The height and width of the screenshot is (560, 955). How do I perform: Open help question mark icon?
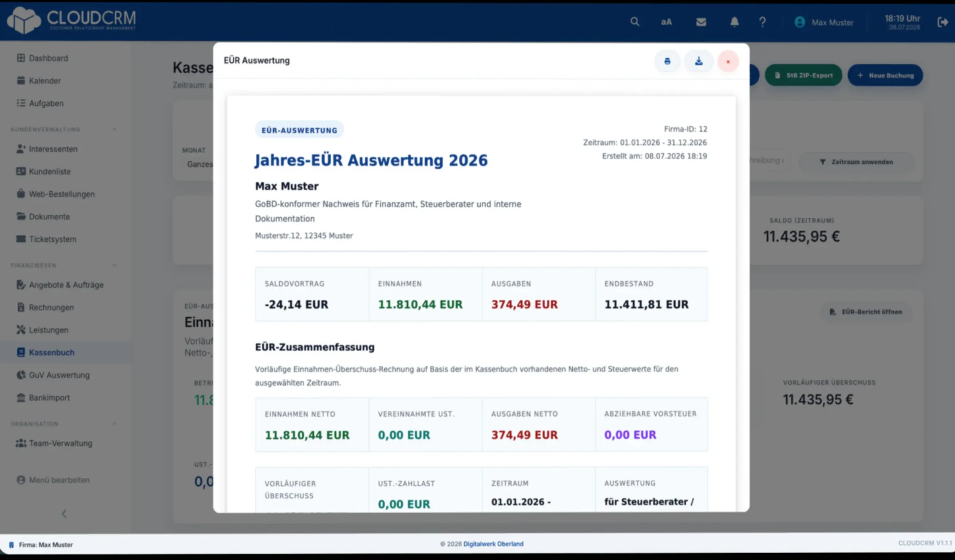point(762,22)
